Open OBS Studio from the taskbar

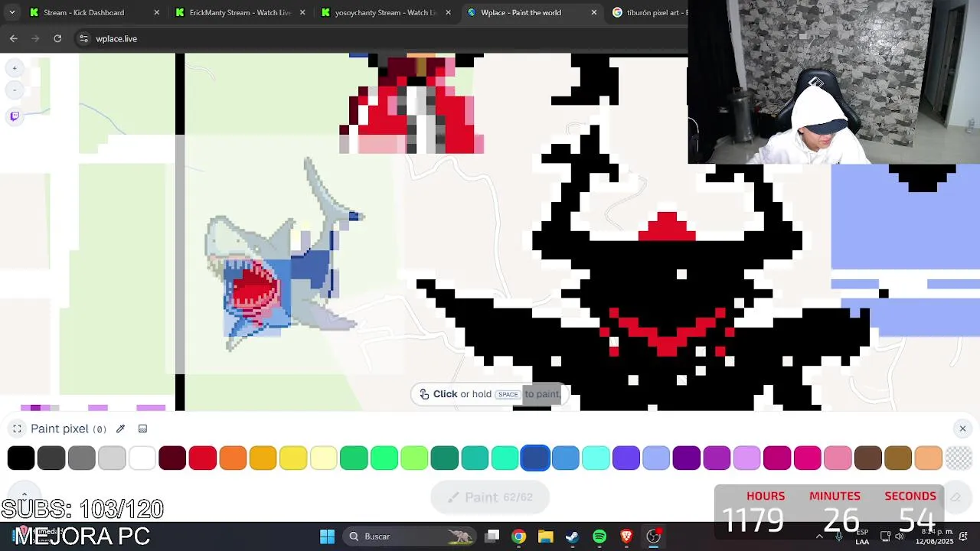coord(654,536)
